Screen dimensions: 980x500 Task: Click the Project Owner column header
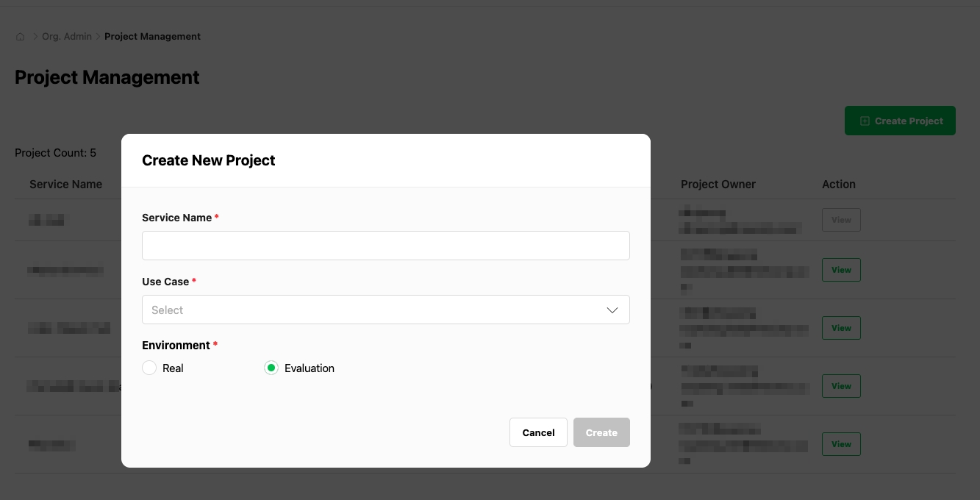point(718,184)
